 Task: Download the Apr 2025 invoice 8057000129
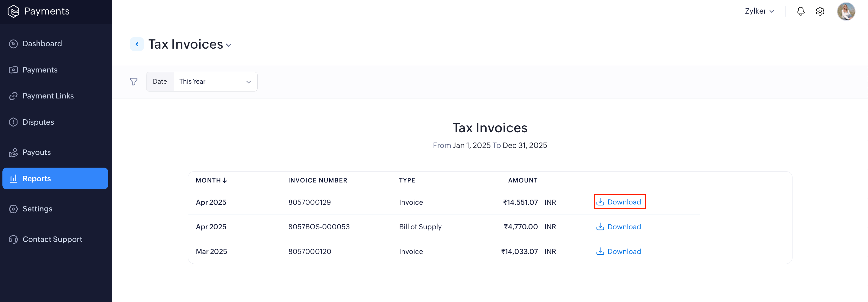coord(619,202)
